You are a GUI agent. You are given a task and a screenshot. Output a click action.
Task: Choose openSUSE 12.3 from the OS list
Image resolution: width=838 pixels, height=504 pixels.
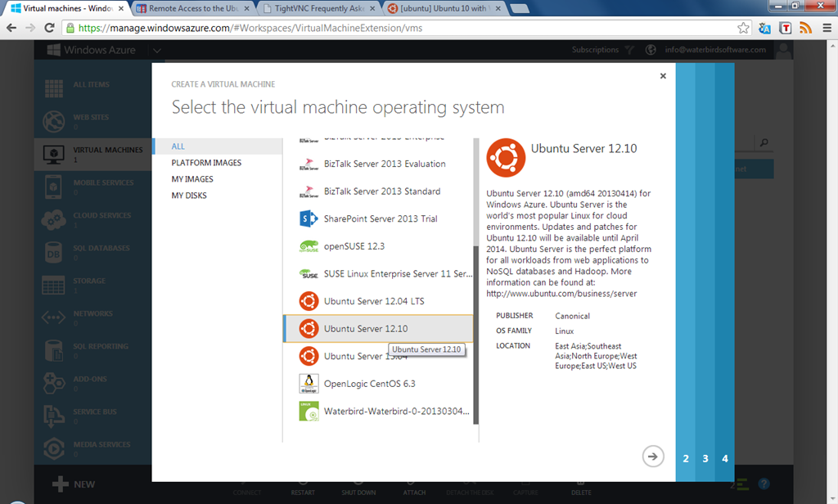[378, 246]
